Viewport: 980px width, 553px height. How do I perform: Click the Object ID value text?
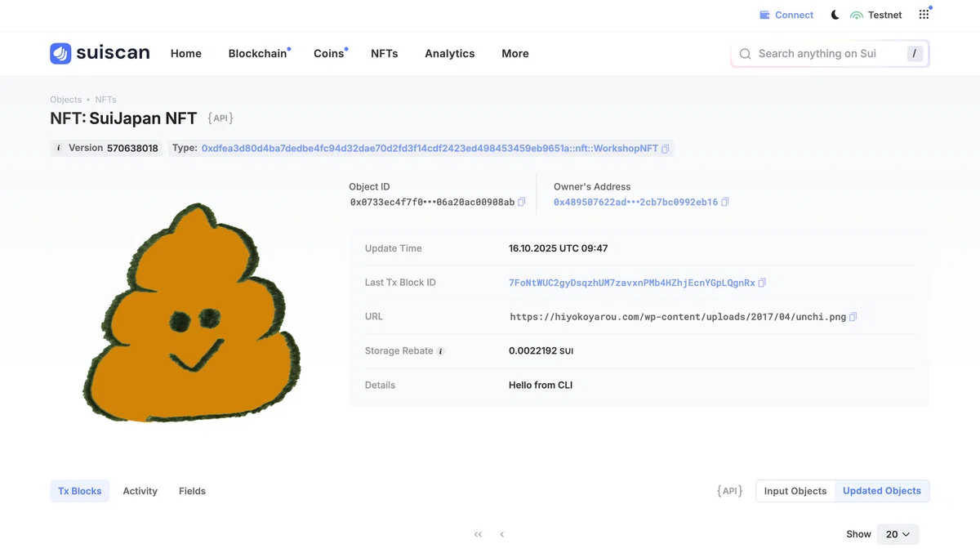(x=433, y=202)
